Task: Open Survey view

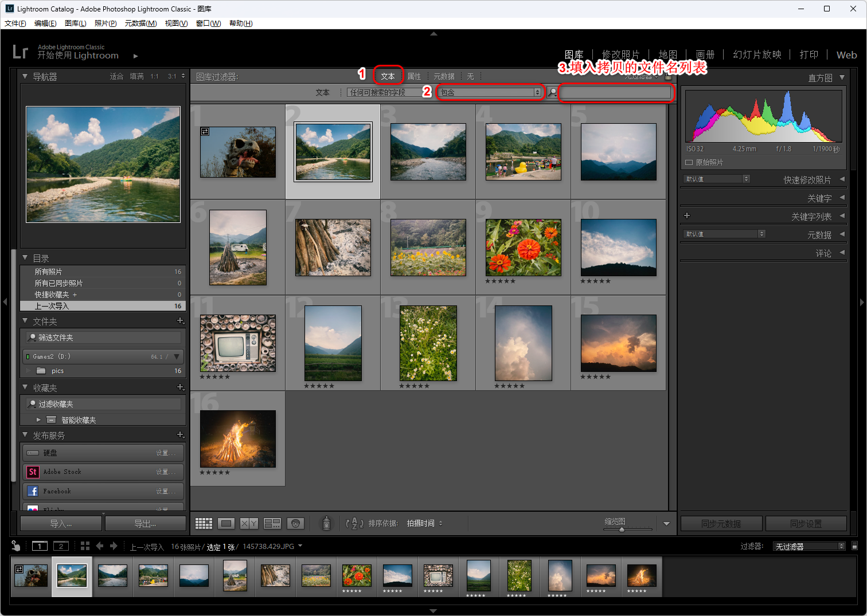Action: tap(272, 523)
